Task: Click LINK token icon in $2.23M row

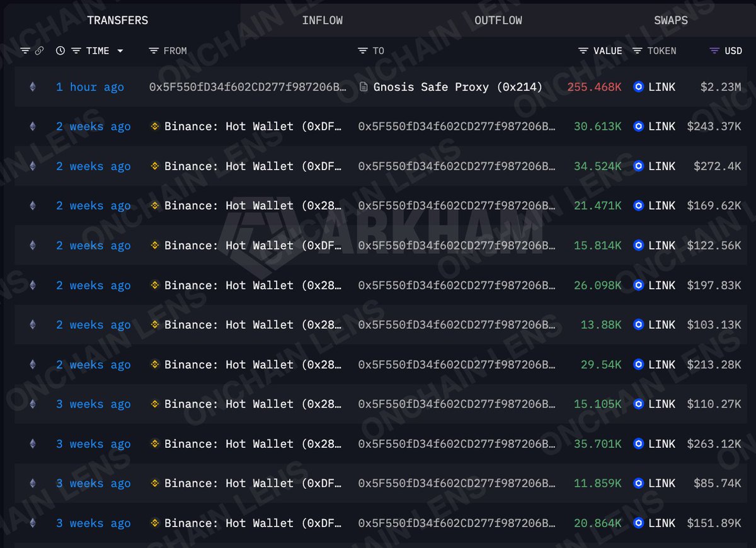Action: [x=639, y=87]
